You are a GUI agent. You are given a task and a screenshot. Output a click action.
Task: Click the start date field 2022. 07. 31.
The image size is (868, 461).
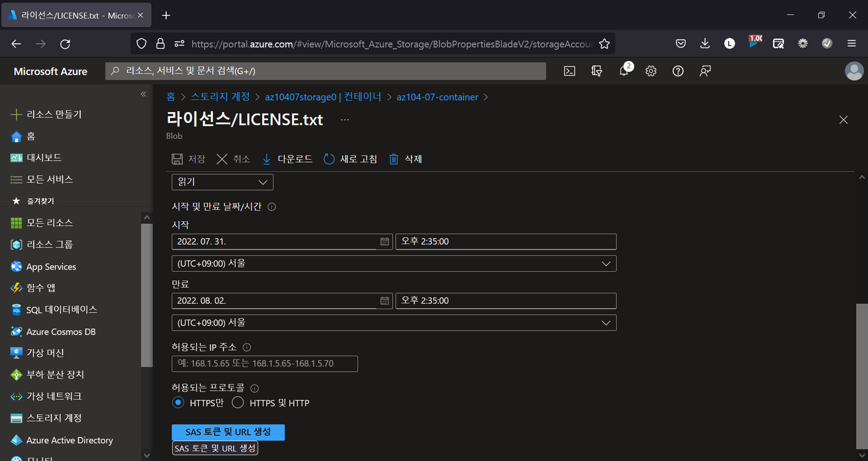pyautogui.click(x=274, y=242)
